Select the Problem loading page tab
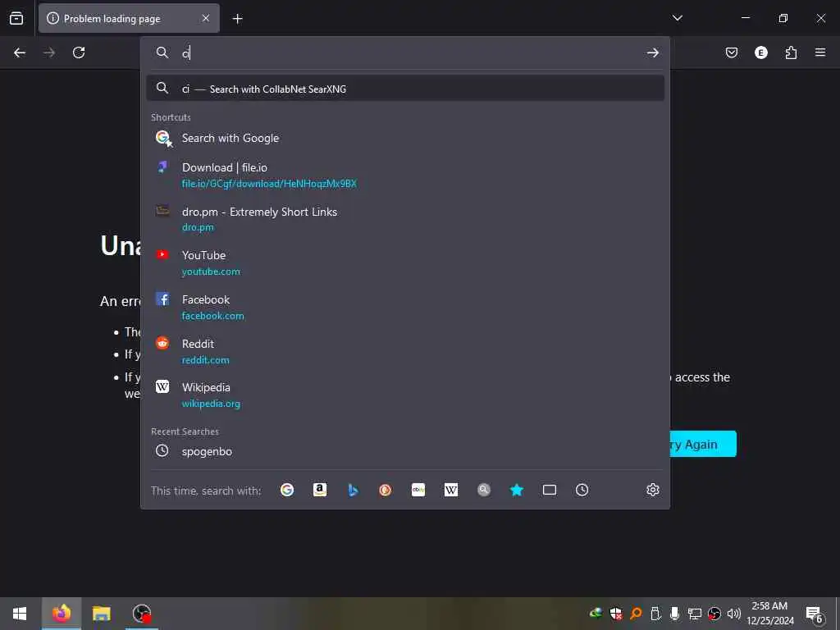The image size is (840, 630). (x=129, y=18)
